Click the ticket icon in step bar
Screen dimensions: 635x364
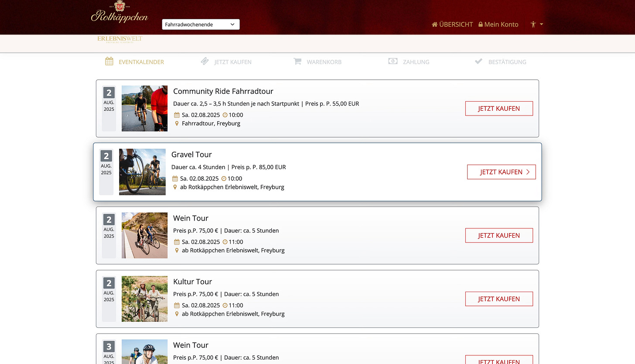click(x=205, y=61)
